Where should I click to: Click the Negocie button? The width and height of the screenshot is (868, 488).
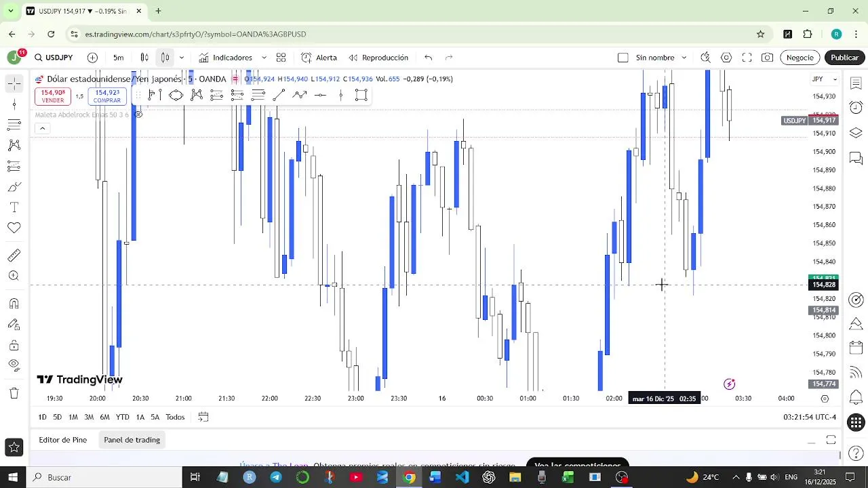click(800, 58)
